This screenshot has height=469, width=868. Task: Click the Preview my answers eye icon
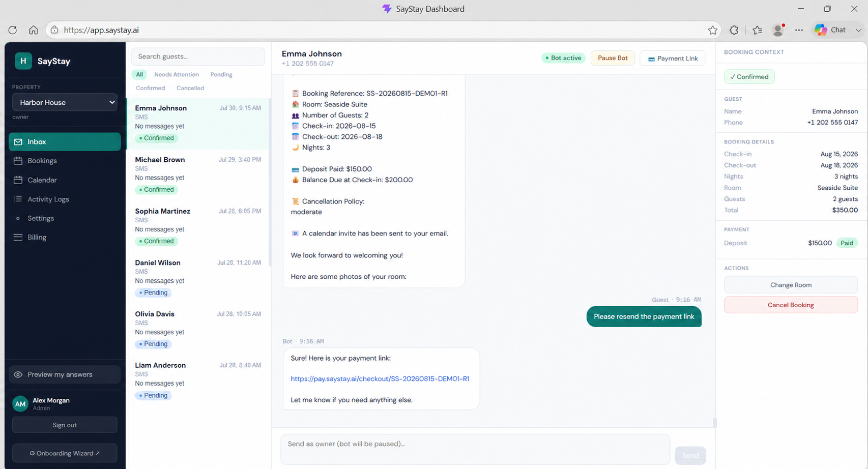pyautogui.click(x=18, y=374)
